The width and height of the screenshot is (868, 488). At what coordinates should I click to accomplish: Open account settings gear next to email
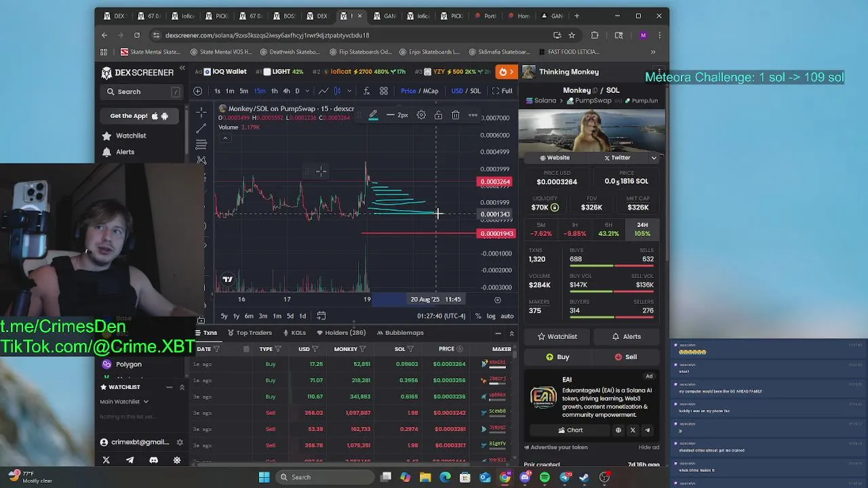180,443
